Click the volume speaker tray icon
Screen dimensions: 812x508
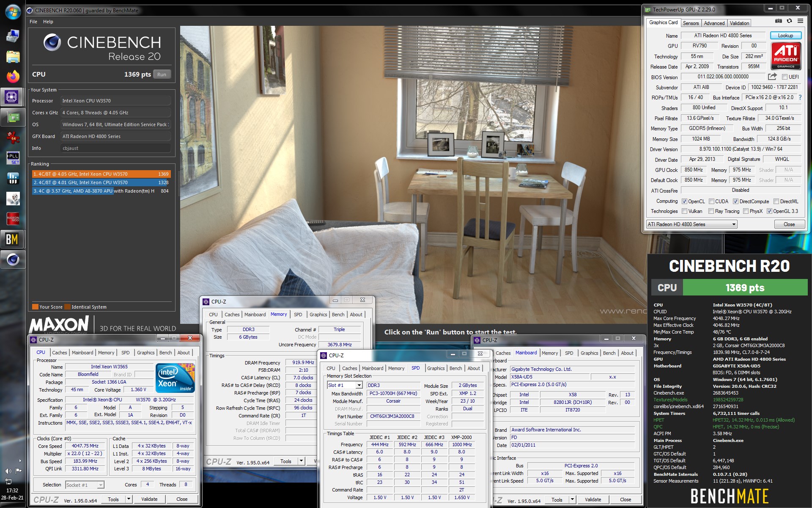pos(8,471)
